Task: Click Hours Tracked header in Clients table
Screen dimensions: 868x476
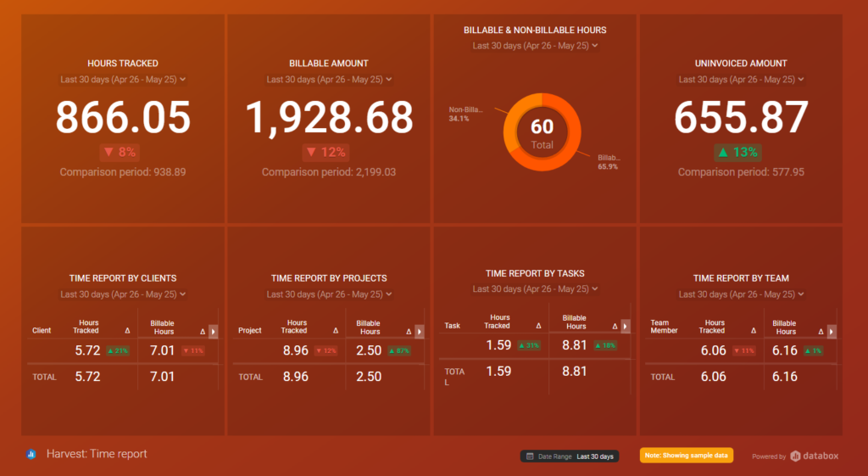Action: [x=86, y=327]
